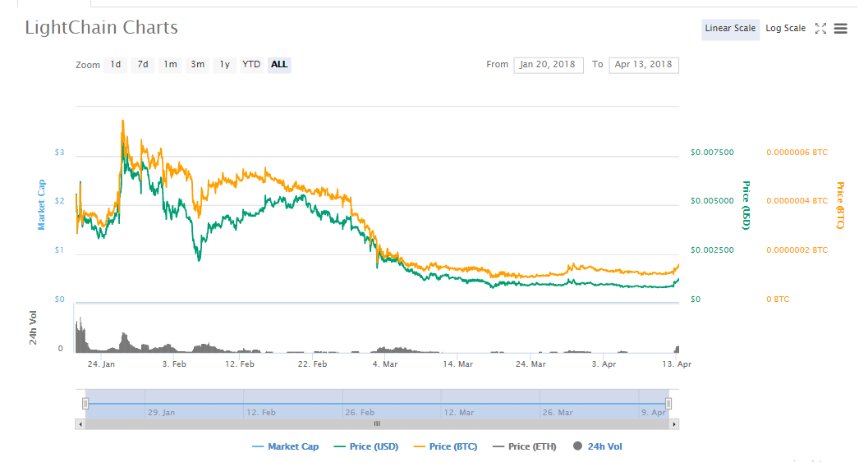The image size is (868, 462).
Task: Toggle 24h Vol series in legend
Action: [x=599, y=446]
